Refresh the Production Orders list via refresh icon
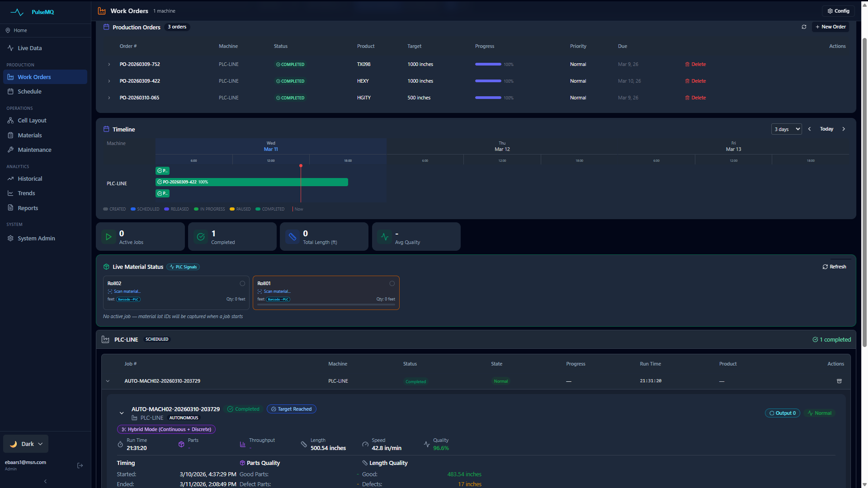The image size is (868, 488). click(804, 27)
